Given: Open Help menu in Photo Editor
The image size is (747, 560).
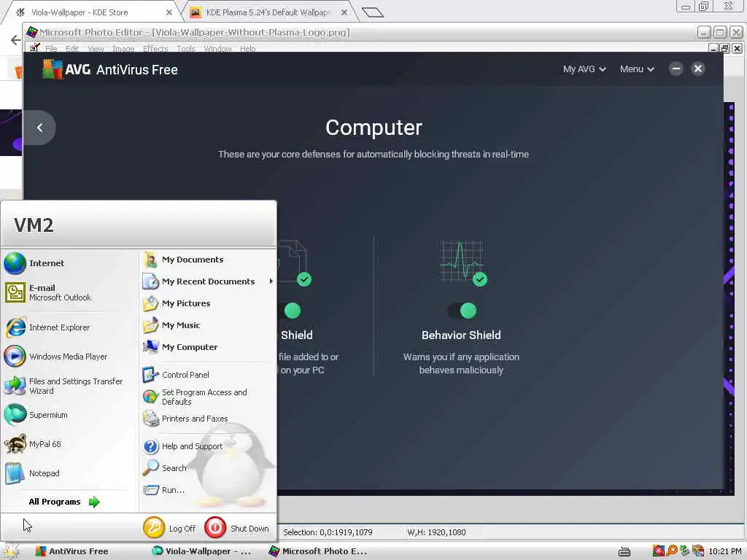Looking at the screenshot, I should [247, 49].
